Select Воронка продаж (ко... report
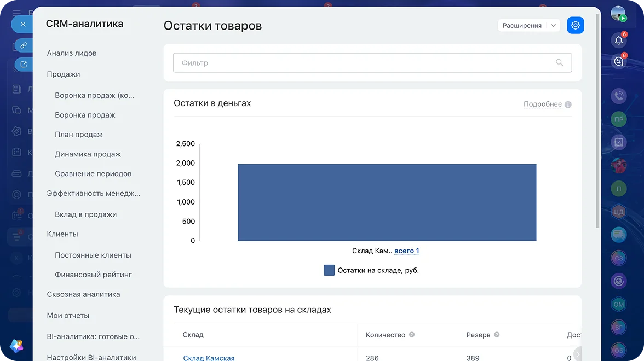Screen dimensions: 644x361 click(x=94, y=95)
